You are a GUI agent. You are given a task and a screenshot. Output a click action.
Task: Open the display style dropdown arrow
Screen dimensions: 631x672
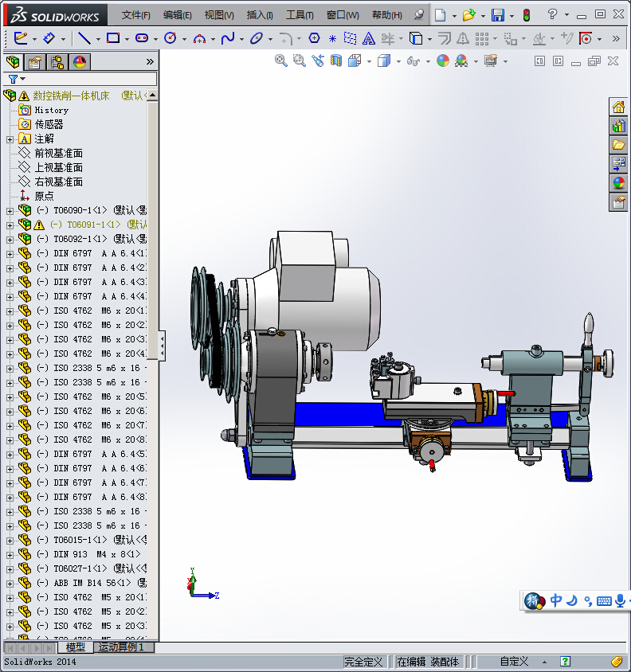point(398,62)
